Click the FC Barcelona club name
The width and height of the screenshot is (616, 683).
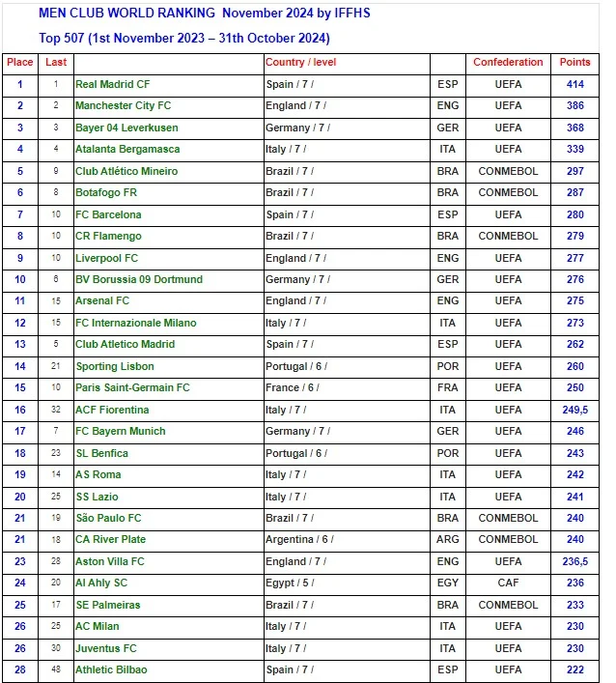click(108, 214)
